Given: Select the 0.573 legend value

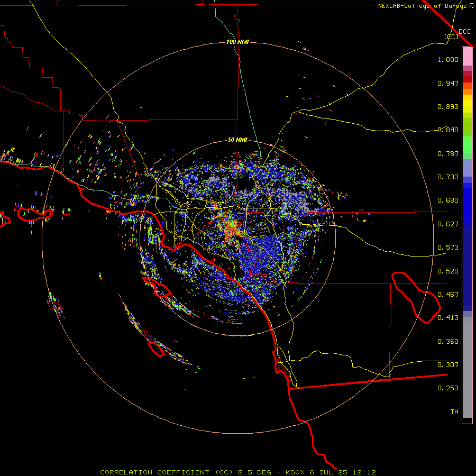Looking at the screenshot, I should [x=448, y=248].
